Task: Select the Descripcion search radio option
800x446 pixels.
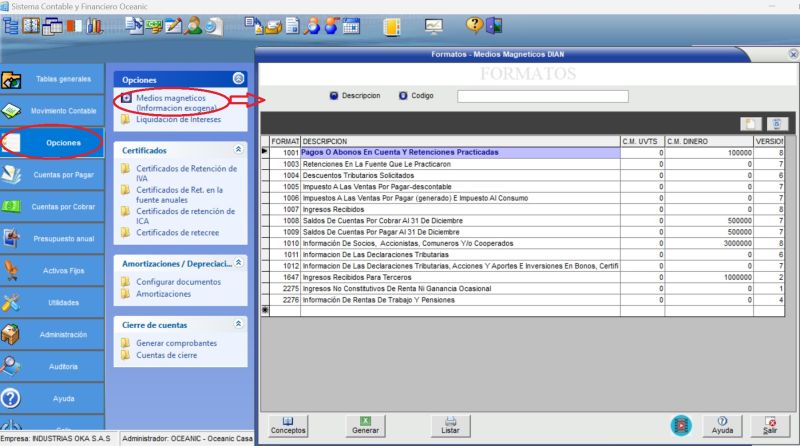Action: coord(334,96)
